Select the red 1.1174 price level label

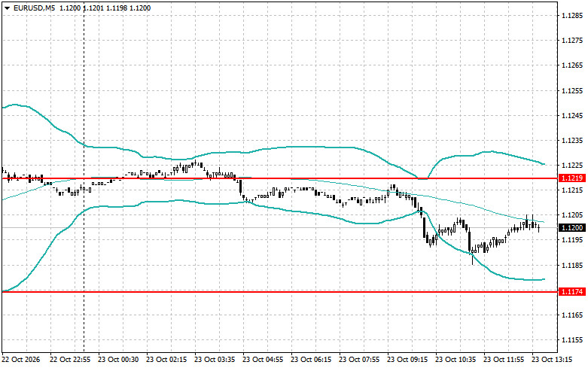571,291
